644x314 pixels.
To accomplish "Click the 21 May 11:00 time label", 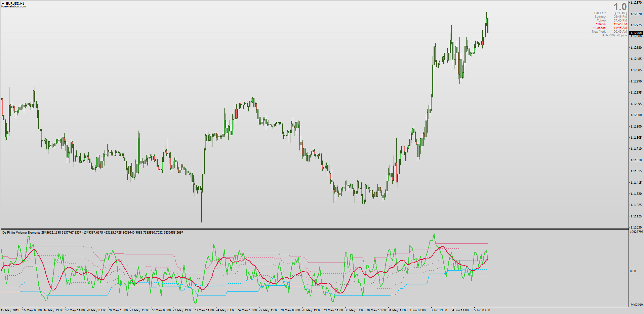I will [139, 310].
